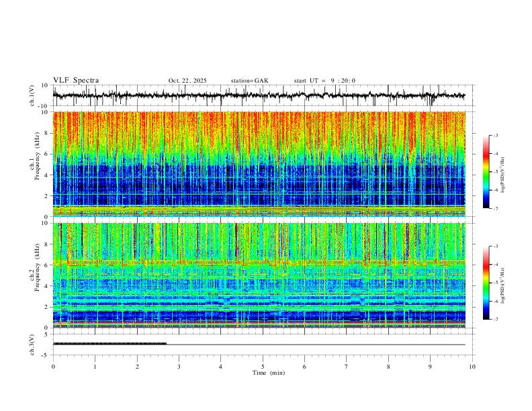Click the ch.1 color bar scale

486,172
